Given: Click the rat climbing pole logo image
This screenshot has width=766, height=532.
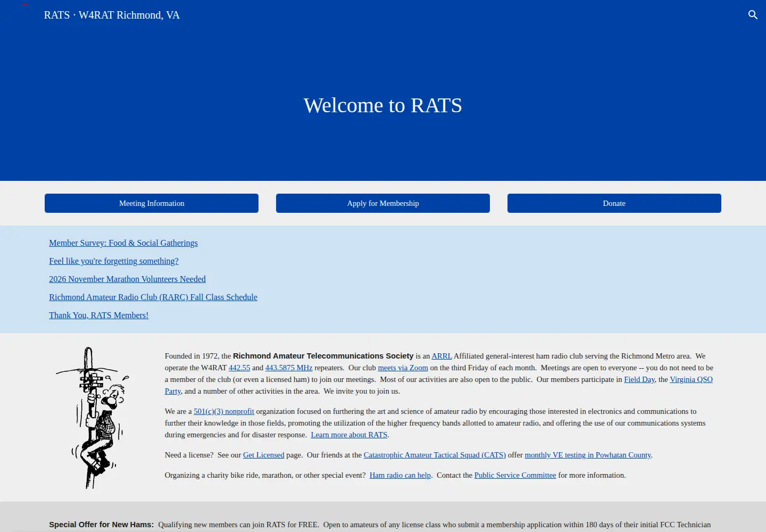Looking at the screenshot, I should tap(93, 418).
